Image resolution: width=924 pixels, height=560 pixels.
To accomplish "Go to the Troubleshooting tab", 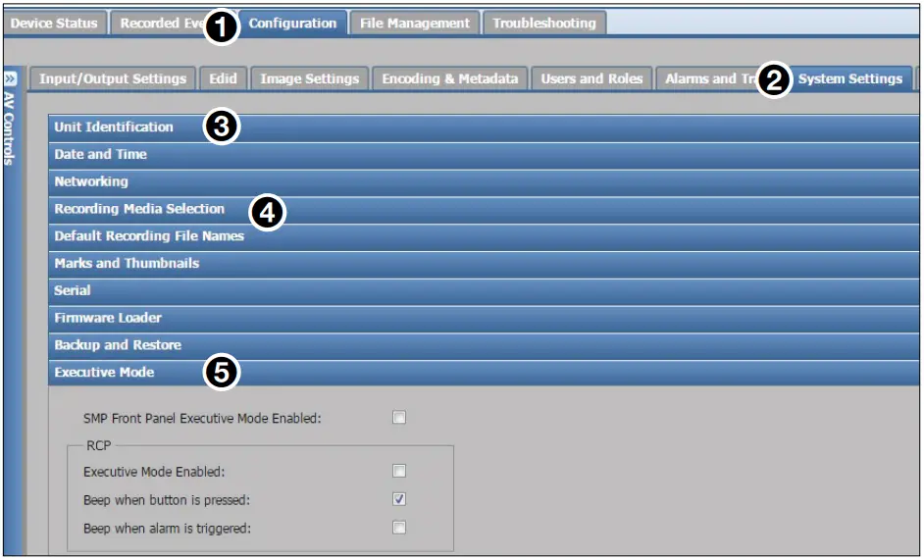I will (544, 23).
